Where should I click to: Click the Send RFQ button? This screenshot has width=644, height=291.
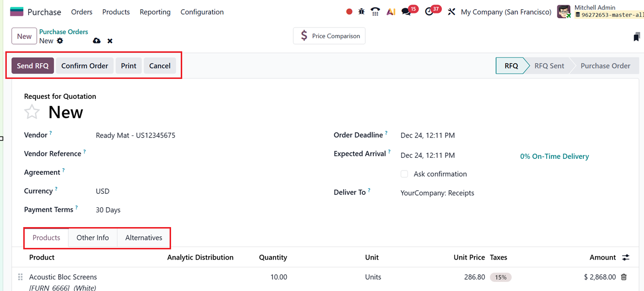click(x=32, y=65)
